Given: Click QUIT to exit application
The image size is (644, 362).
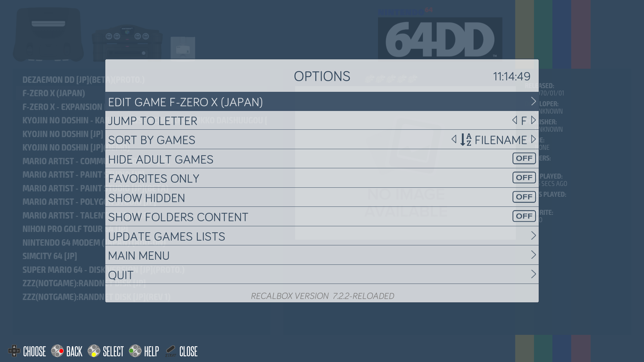Looking at the screenshot, I should point(322,274).
